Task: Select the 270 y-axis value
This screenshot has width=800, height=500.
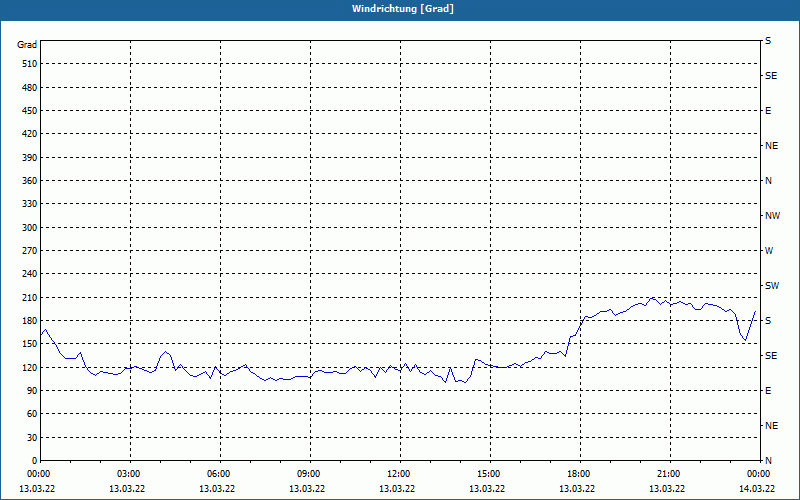Action: click(x=30, y=251)
